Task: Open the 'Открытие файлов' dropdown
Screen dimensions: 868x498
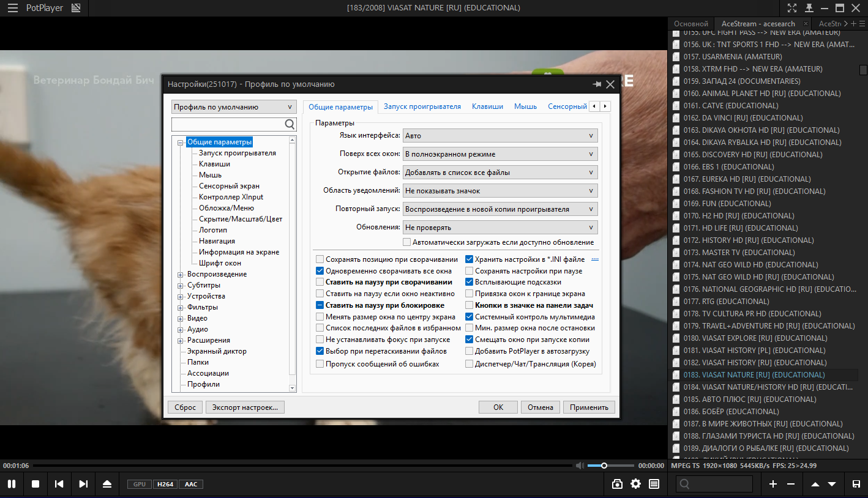Action: 500,173
